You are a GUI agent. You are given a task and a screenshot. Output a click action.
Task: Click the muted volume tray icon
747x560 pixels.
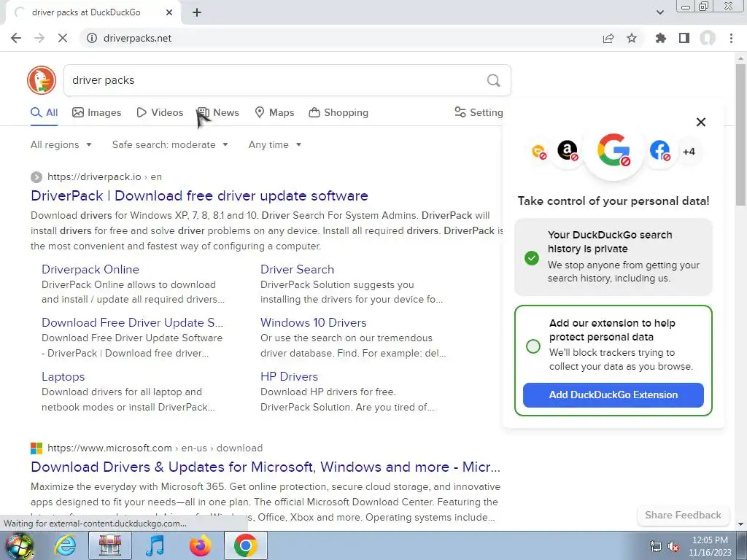(x=673, y=547)
